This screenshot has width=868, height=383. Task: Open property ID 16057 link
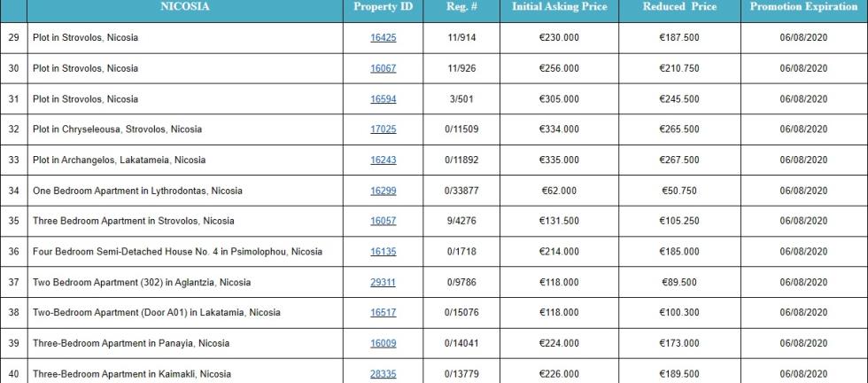point(383,221)
